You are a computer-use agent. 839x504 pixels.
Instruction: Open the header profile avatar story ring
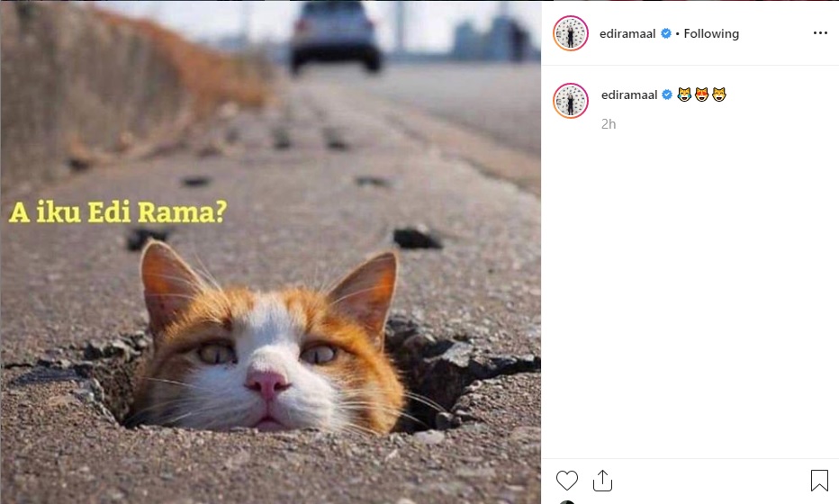571,33
